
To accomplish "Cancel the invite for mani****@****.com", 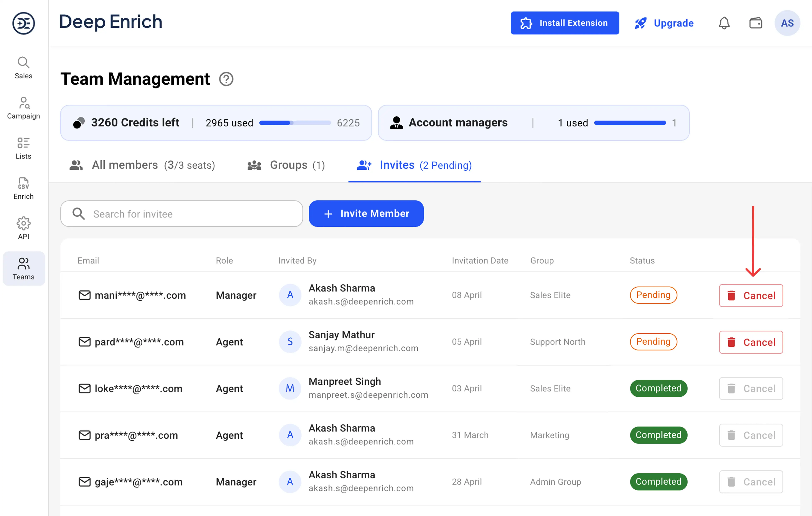I will click(751, 296).
